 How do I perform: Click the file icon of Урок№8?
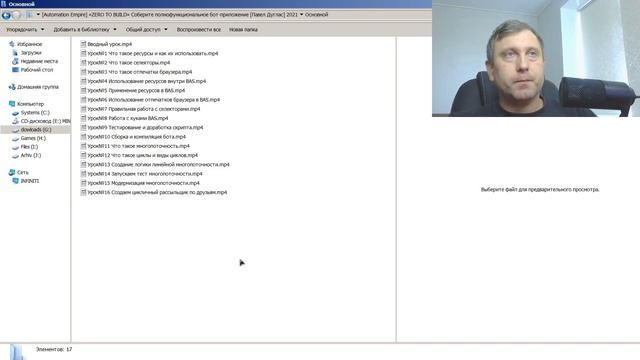(x=83, y=118)
